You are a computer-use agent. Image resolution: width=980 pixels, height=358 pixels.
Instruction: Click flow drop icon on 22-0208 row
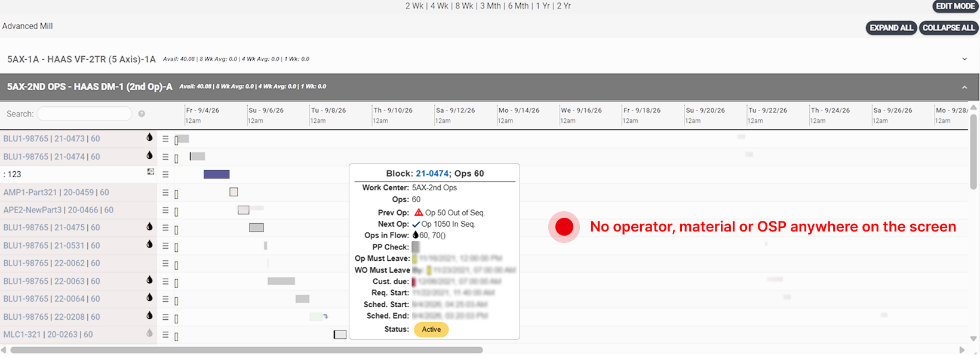pos(149,315)
